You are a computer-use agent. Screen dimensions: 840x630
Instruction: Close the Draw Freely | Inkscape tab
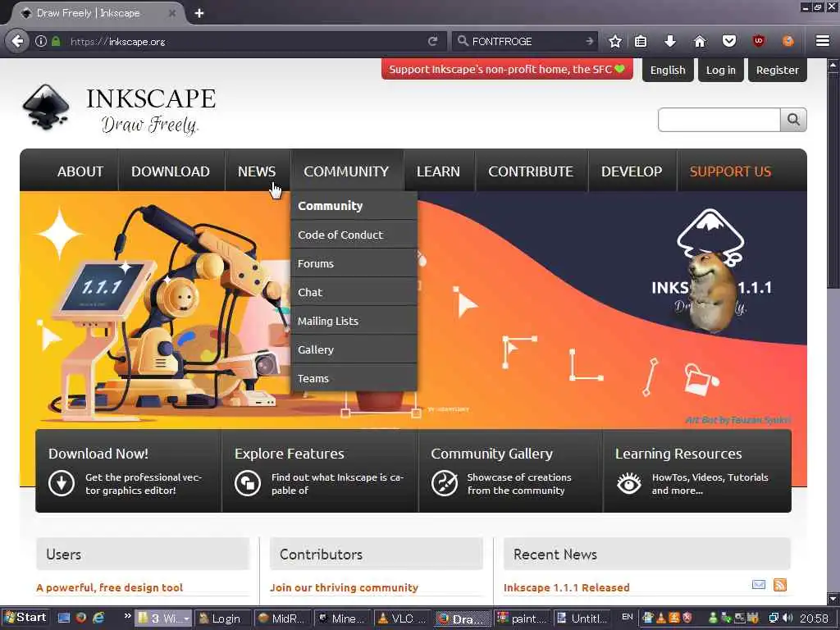coord(172,13)
